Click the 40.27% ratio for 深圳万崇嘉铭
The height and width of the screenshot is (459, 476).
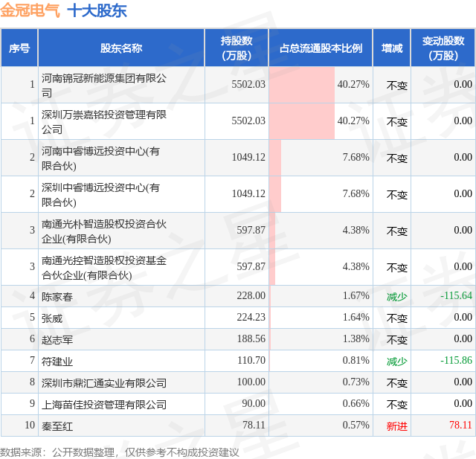click(x=353, y=121)
